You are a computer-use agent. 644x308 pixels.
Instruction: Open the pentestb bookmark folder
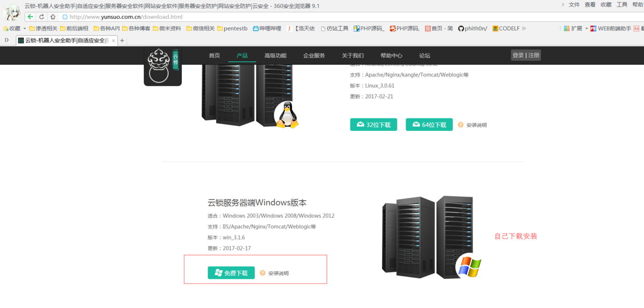[x=232, y=29]
